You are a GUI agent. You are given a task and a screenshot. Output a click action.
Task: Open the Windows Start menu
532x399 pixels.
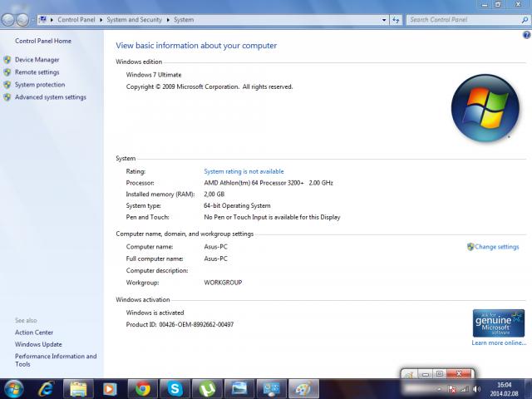click(14, 388)
